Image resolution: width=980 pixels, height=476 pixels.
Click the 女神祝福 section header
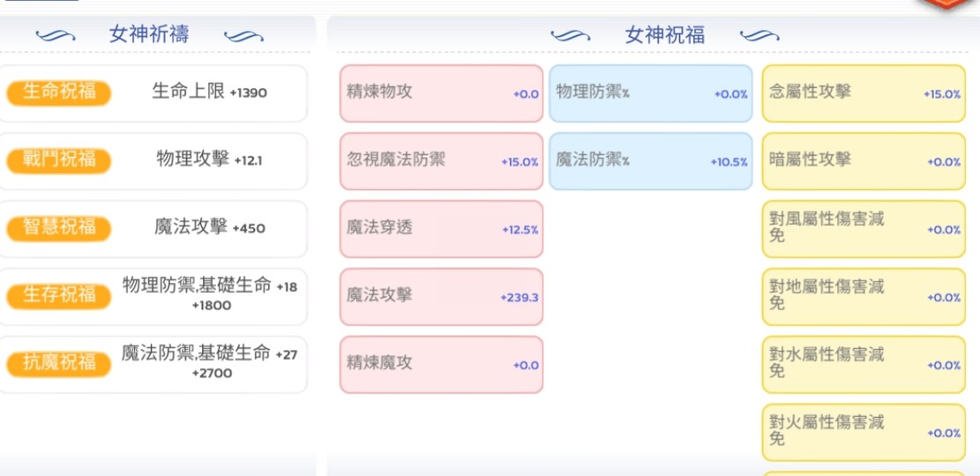(665, 35)
